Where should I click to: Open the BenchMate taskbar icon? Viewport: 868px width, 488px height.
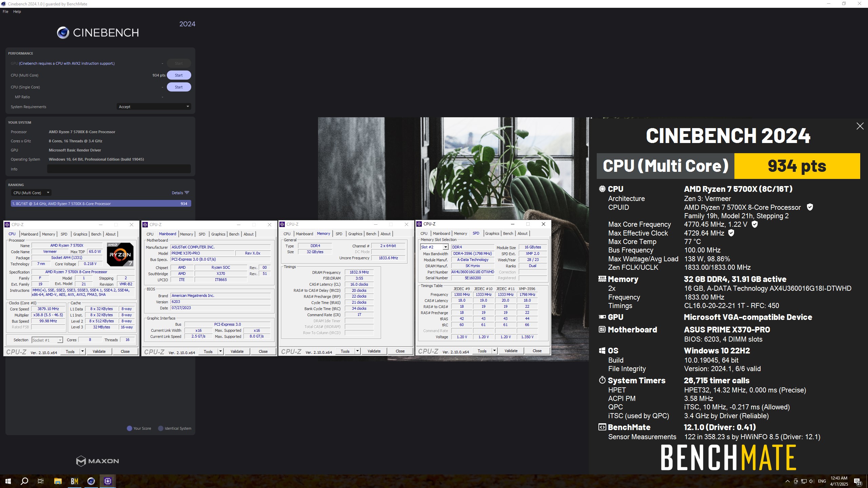coord(75,481)
